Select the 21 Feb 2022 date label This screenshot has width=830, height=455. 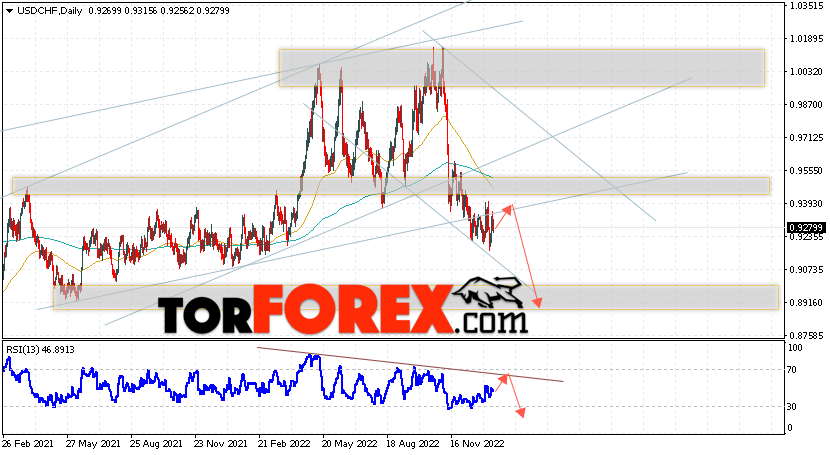point(284,444)
